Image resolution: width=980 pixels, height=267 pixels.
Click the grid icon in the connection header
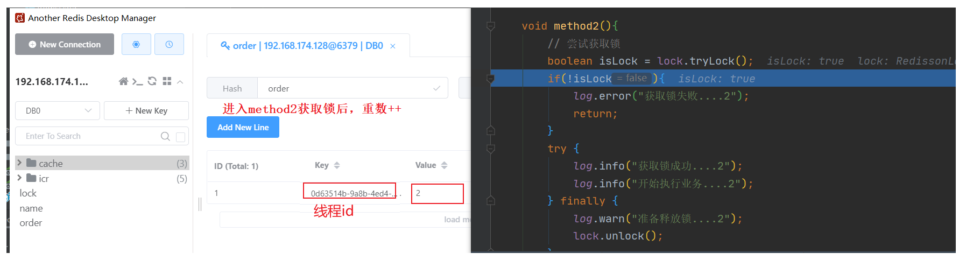[x=167, y=81]
